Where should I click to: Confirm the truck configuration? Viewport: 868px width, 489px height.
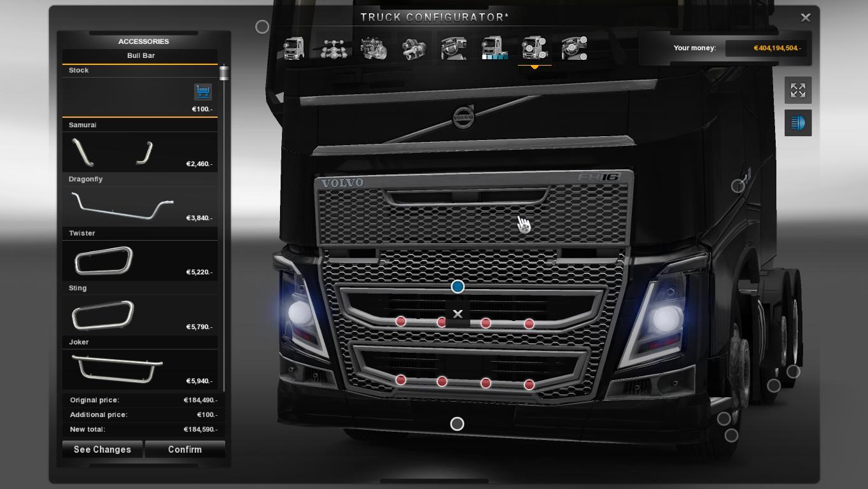(185, 450)
